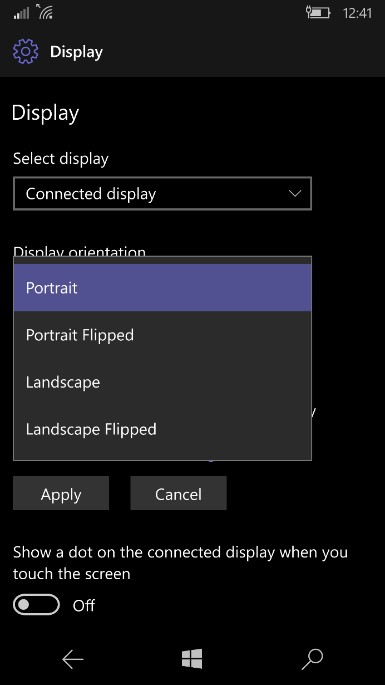Apply the display settings

pos(61,493)
